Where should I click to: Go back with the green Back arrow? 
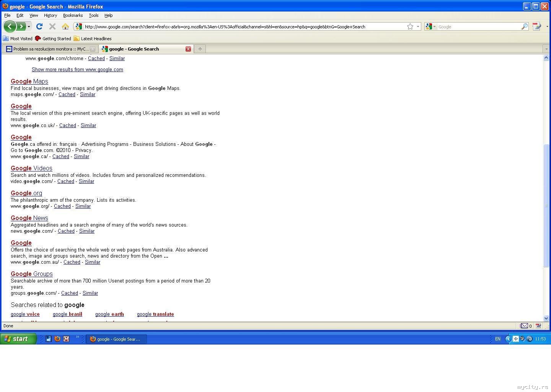pyautogui.click(x=10, y=26)
